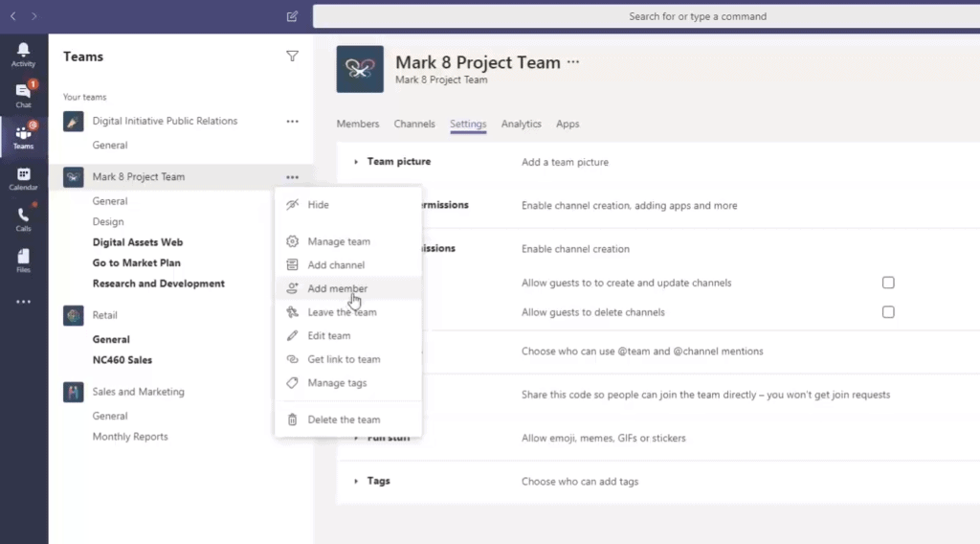Screen dimensions: 980x544
Task: Click the more apps ellipsis in the left rail
Action: [x=23, y=302]
